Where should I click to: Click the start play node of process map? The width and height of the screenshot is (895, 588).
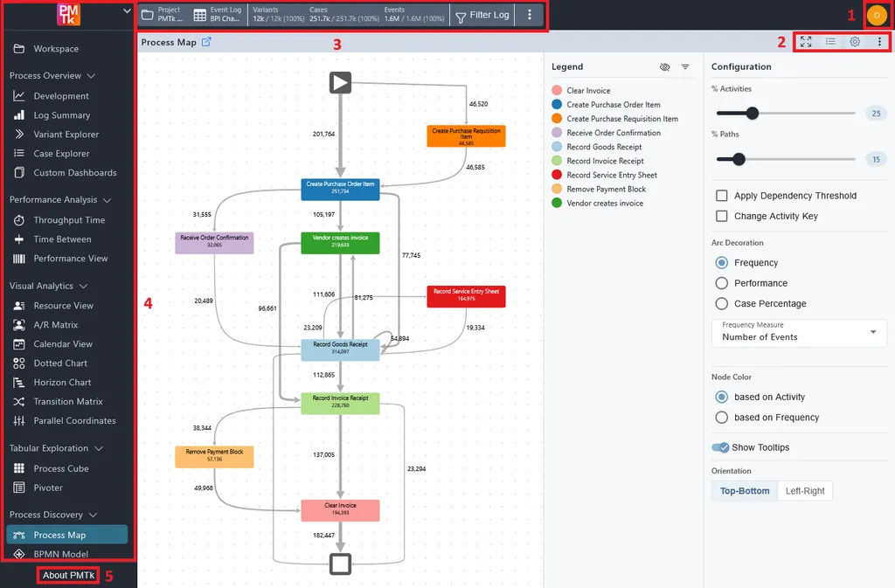340,83
